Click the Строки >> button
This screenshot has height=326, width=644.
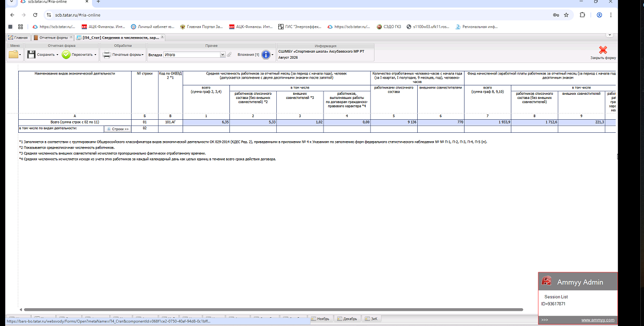[x=118, y=129]
